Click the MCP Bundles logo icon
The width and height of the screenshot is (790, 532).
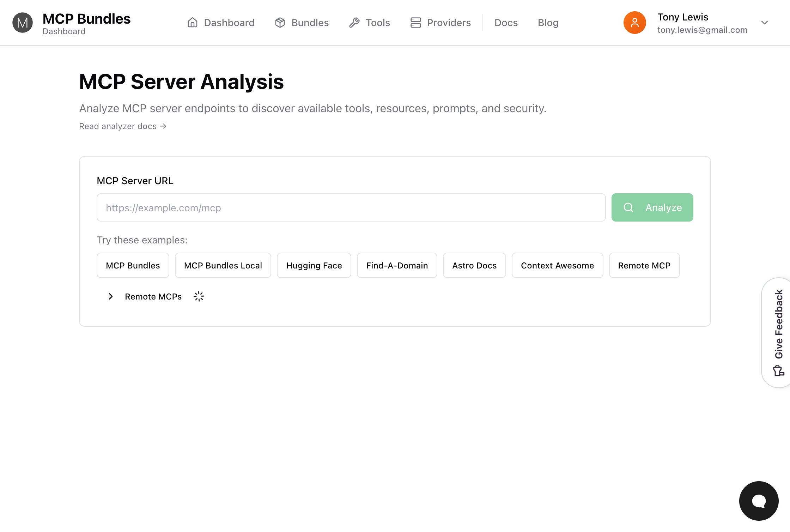[23, 23]
